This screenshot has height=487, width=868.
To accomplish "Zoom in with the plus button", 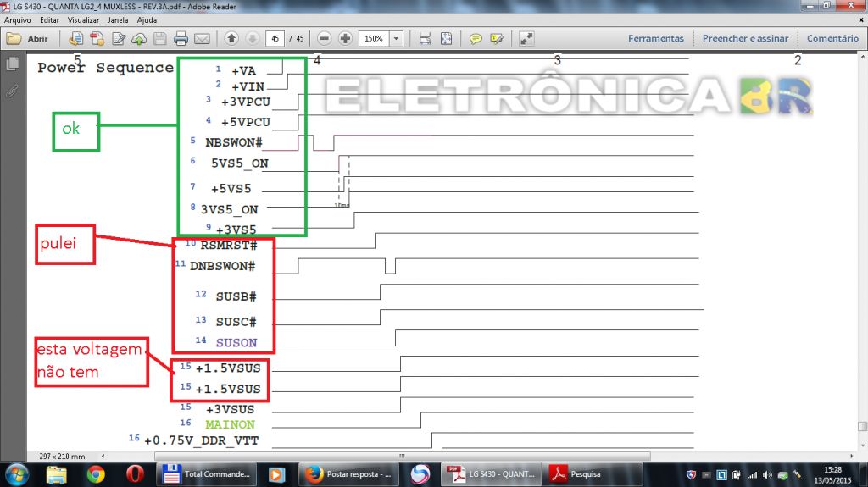I will click(x=345, y=38).
